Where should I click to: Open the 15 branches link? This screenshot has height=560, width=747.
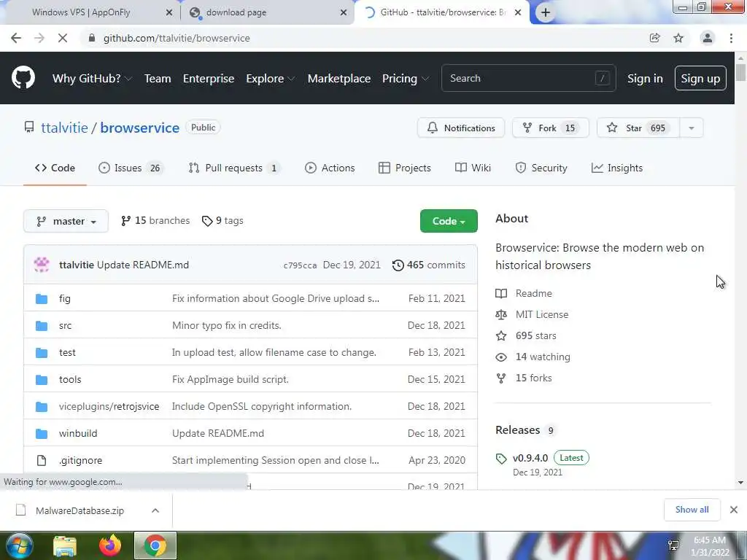click(155, 221)
